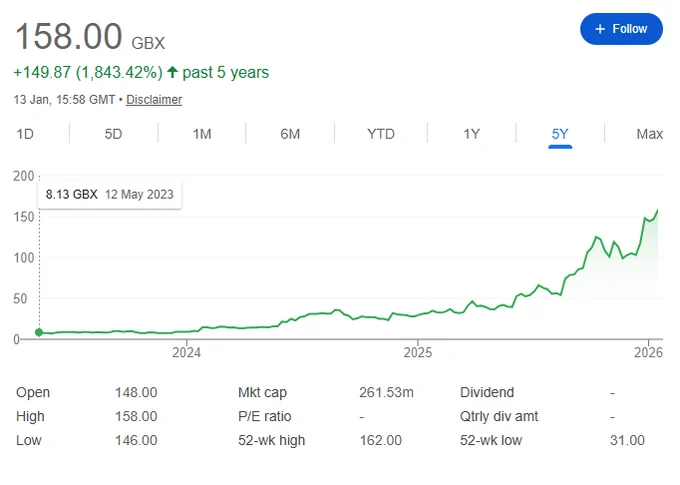Click the 2024 x-axis label
This screenshot has width=680, height=485.
pyautogui.click(x=186, y=352)
